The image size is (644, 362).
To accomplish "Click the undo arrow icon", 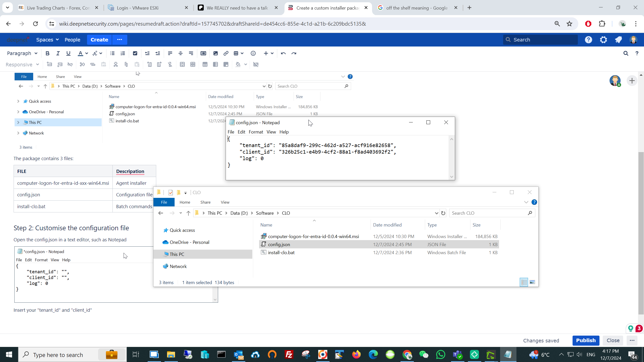I will pyautogui.click(x=283, y=53).
